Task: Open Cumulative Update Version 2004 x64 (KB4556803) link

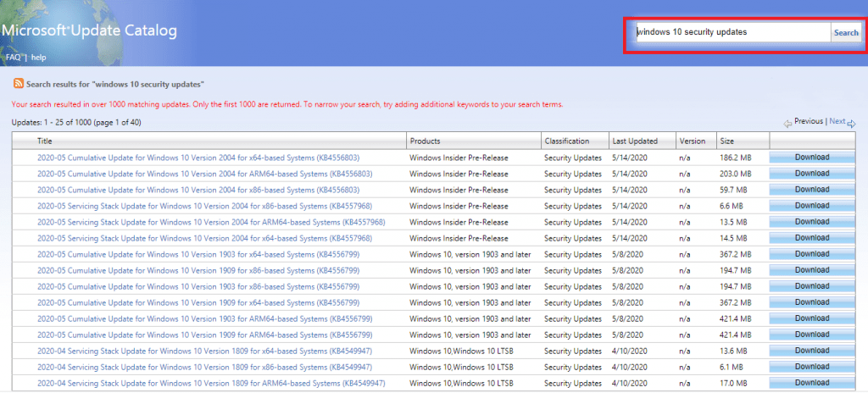Action: pos(198,158)
